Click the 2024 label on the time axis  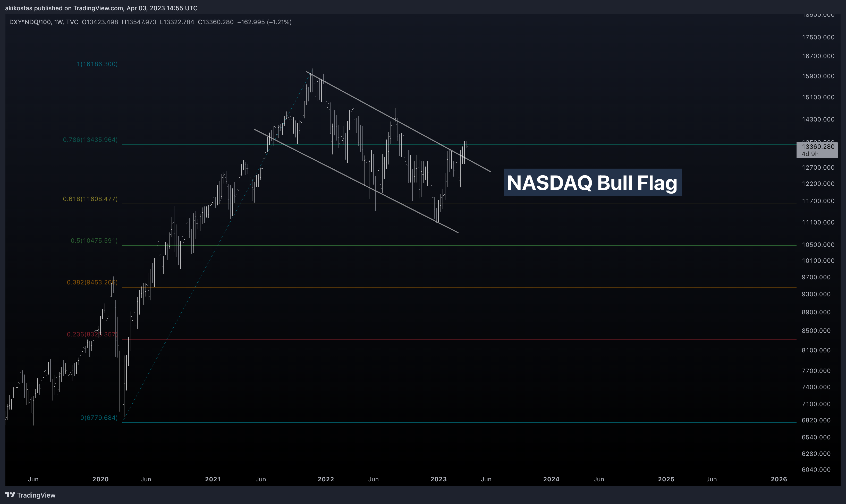[x=551, y=479]
